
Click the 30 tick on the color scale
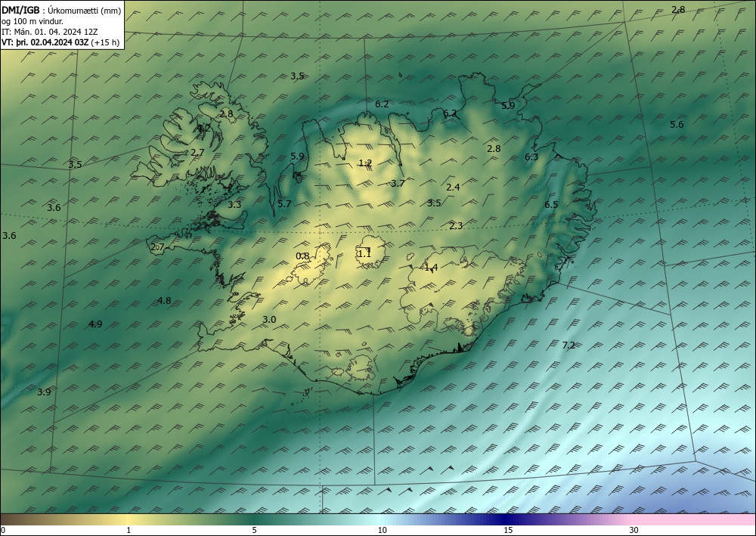[x=634, y=530]
